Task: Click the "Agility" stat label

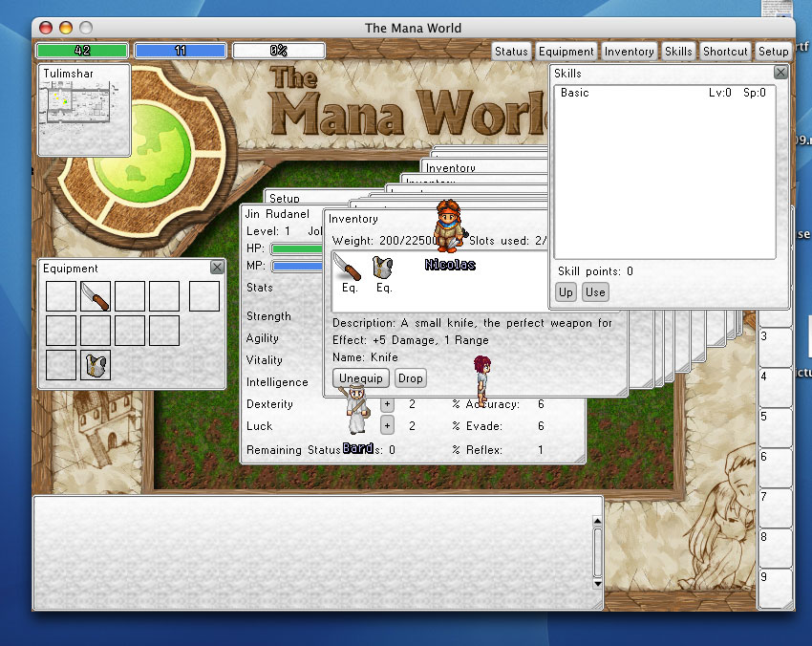Action: tap(263, 338)
